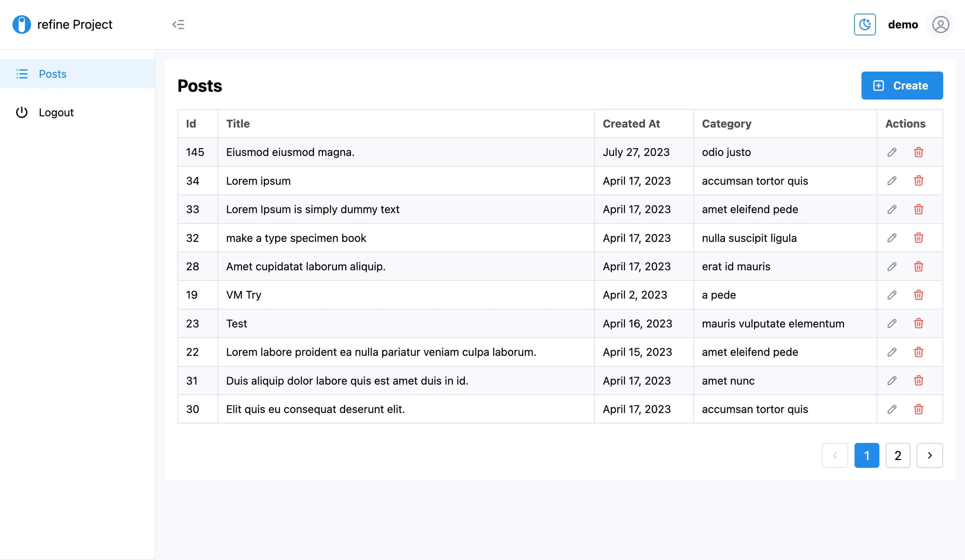Delete post 30 with the trash icon
Screen dimensions: 965x560
click(x=918, y=409)
